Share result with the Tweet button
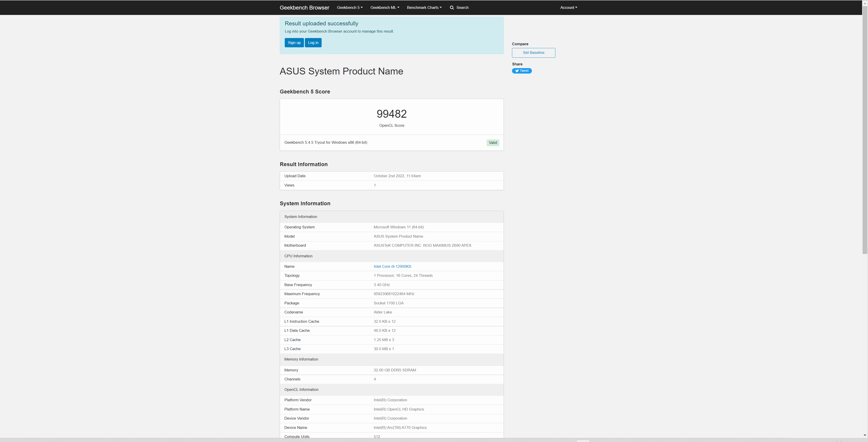 point(522,71)
